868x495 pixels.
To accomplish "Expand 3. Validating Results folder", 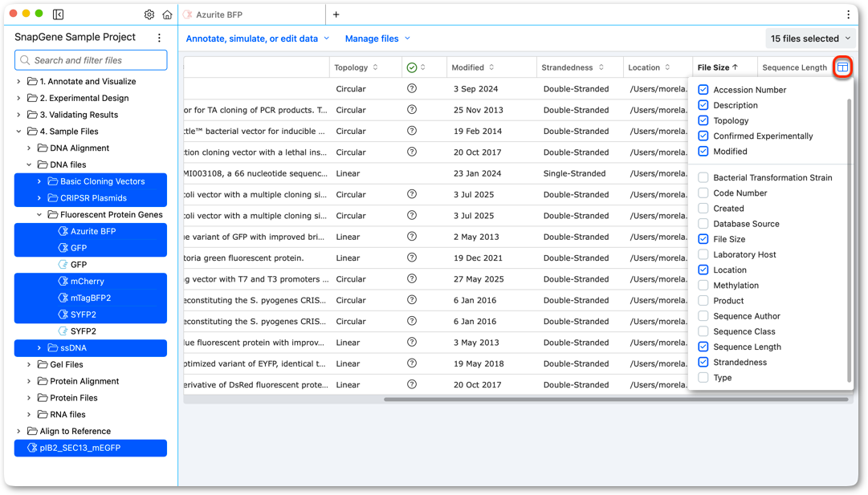I will pyautogui.click(x=18, y=115).
